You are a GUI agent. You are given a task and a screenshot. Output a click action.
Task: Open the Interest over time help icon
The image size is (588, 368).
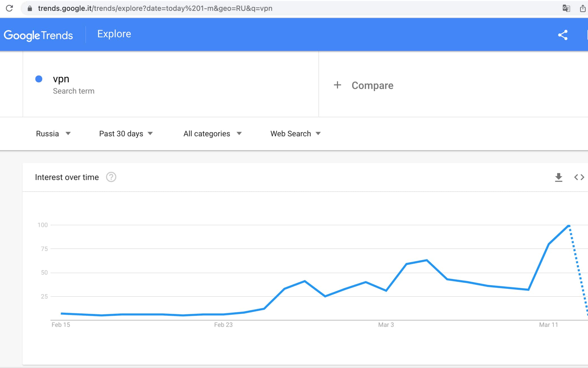tap(111, 177)
